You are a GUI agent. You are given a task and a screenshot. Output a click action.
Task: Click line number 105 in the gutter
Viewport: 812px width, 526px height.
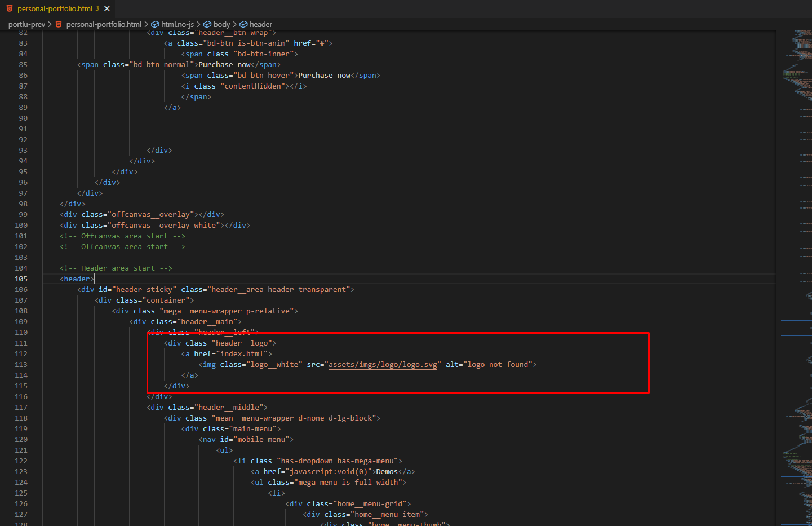point(21,279)
